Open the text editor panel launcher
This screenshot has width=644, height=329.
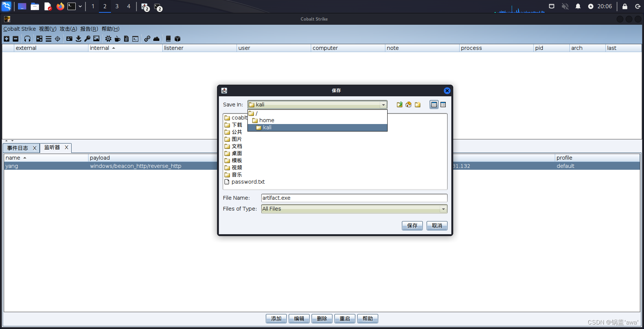pos(48,6)
